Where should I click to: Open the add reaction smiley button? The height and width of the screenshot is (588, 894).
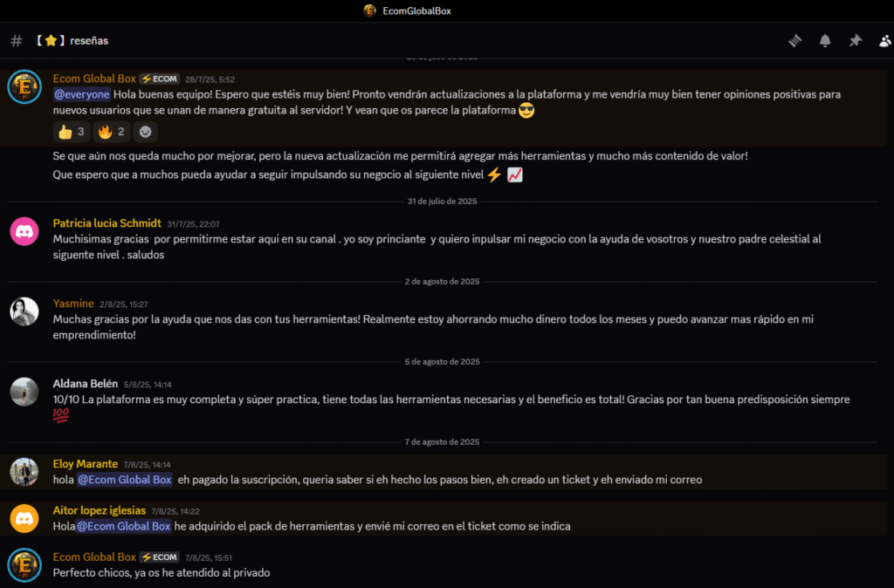click(146, 133)
